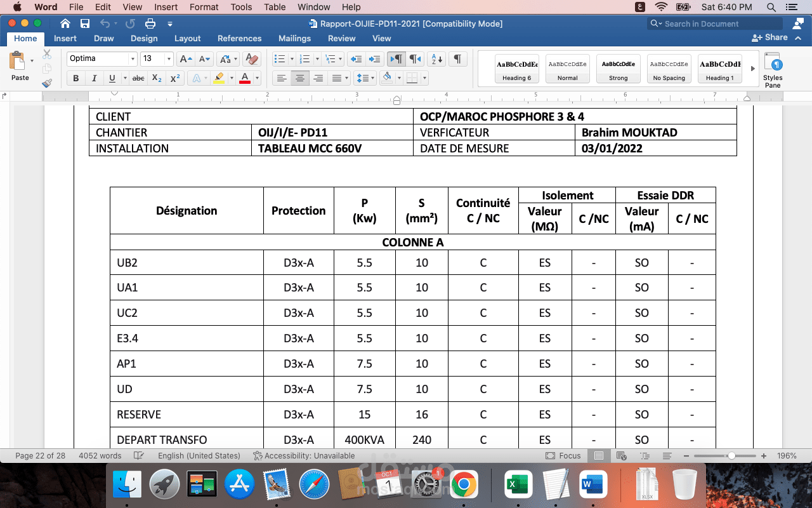Zoom out with the minus button in the status bar
This screenshot has width=812, height=508.
tap(687, 456)
